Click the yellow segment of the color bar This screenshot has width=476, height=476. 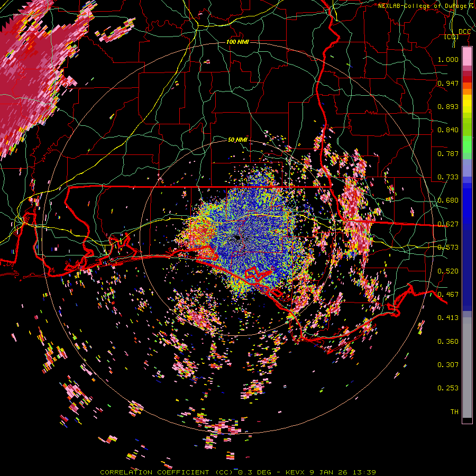click(x=467, y=104)
